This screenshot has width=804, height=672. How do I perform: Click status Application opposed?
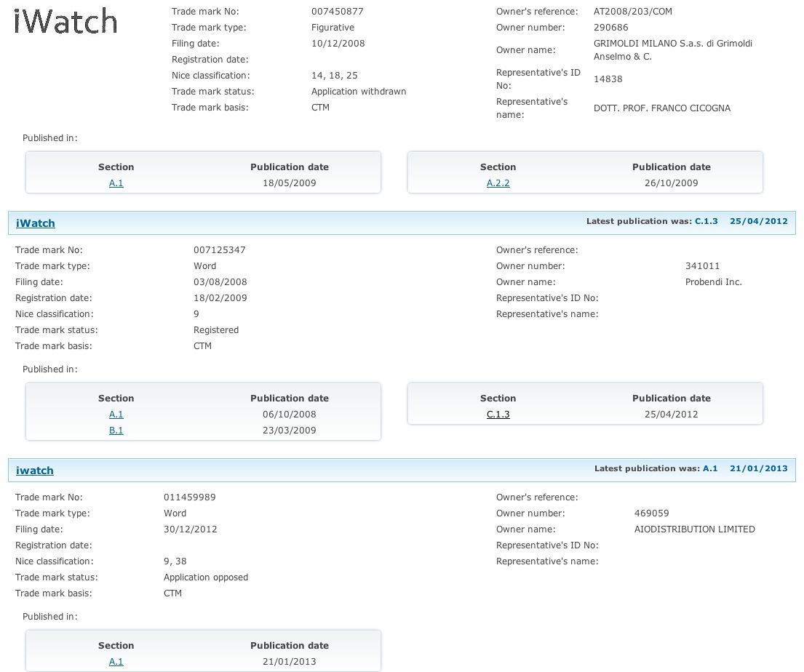point(206,577)
